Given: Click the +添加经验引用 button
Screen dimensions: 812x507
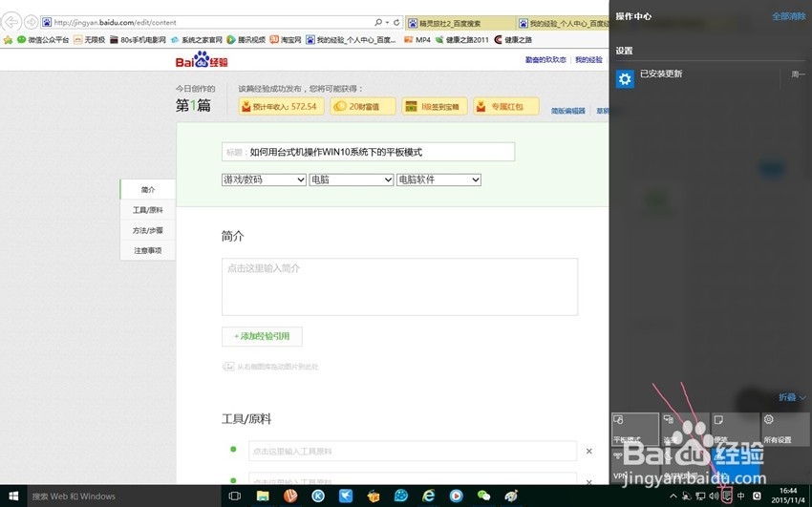Looking at the screenshot, I should 262,336.
